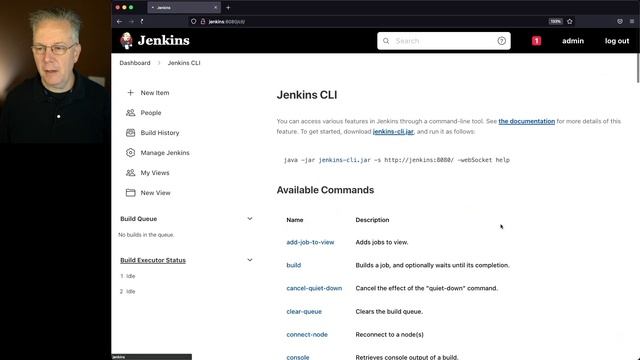Click the browser back arrow
Viewport: 640px width, 360px height.
[x=119, y=21]
